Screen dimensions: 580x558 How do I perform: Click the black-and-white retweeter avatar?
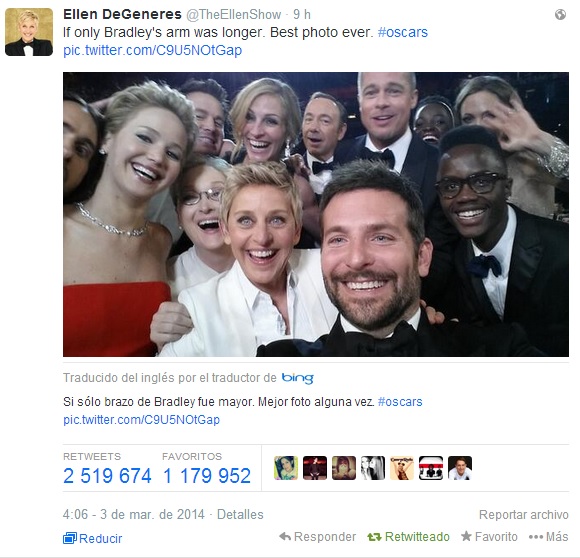pyautogui.click(x=373, y=468)
